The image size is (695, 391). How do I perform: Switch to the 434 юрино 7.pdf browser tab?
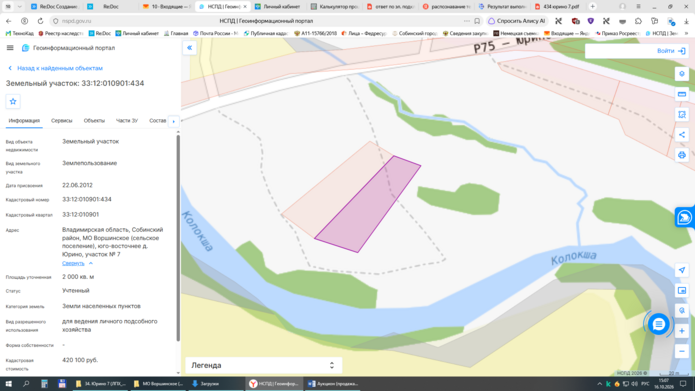(x=558, y=6)
